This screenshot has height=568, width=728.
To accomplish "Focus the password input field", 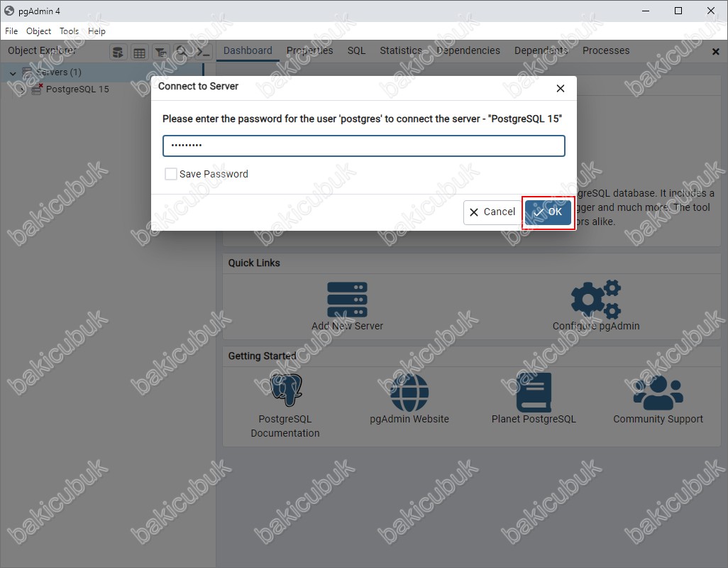I will [x=363, y=146].
